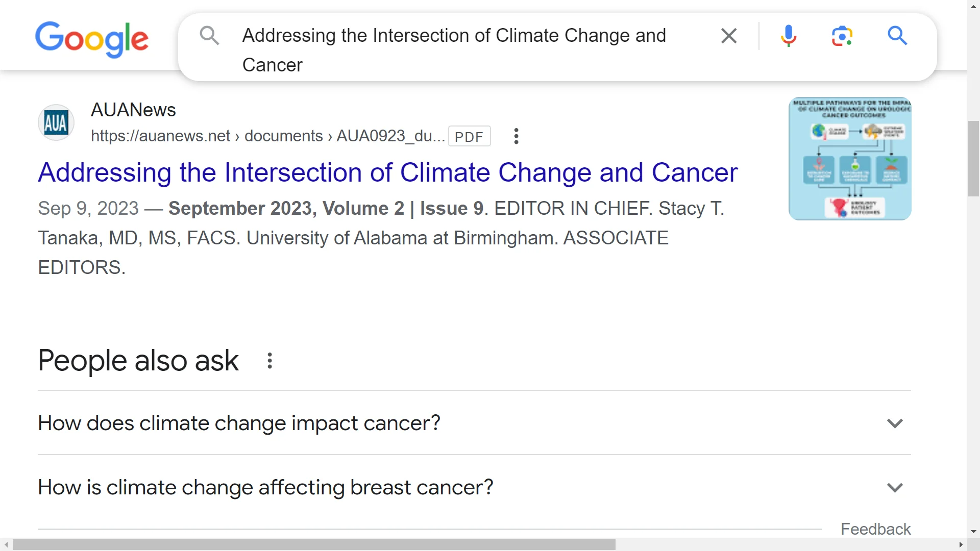The width and height of the screenshot is (980, 551).
Task: Click the scroll left arrow
Action: [6, 545]
